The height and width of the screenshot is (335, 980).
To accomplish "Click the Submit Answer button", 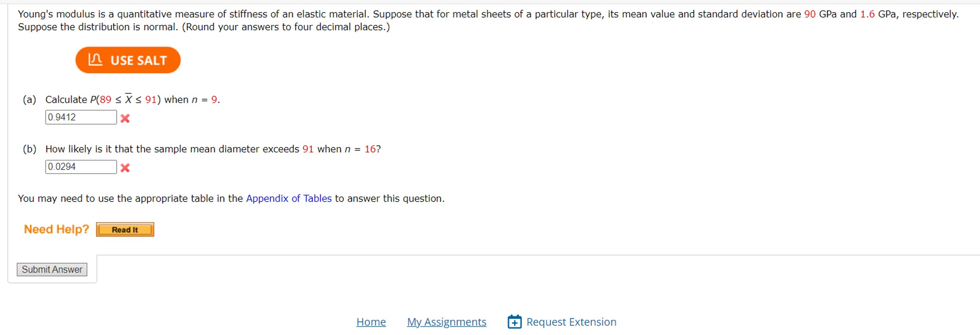I will tap(52, 269).
